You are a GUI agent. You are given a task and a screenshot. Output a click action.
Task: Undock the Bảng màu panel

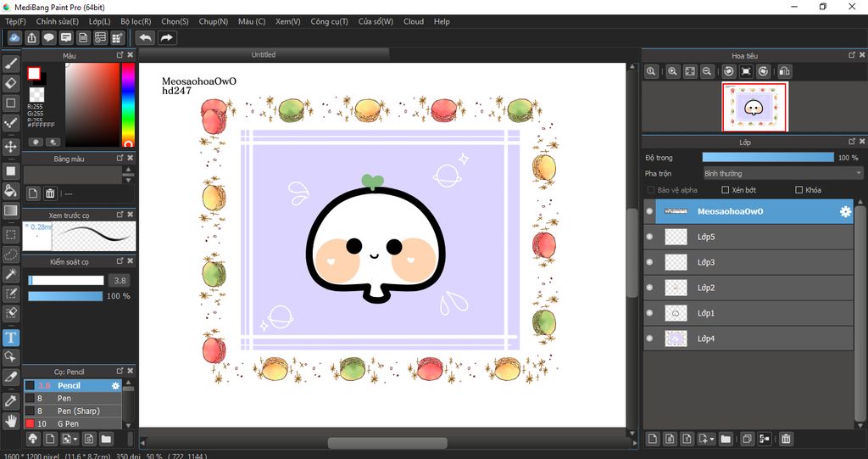tap(120, 159)
